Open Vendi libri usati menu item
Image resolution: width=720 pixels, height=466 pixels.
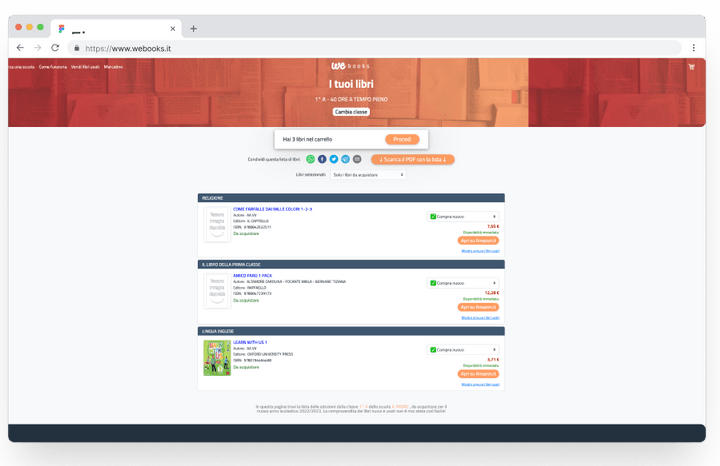85,67
